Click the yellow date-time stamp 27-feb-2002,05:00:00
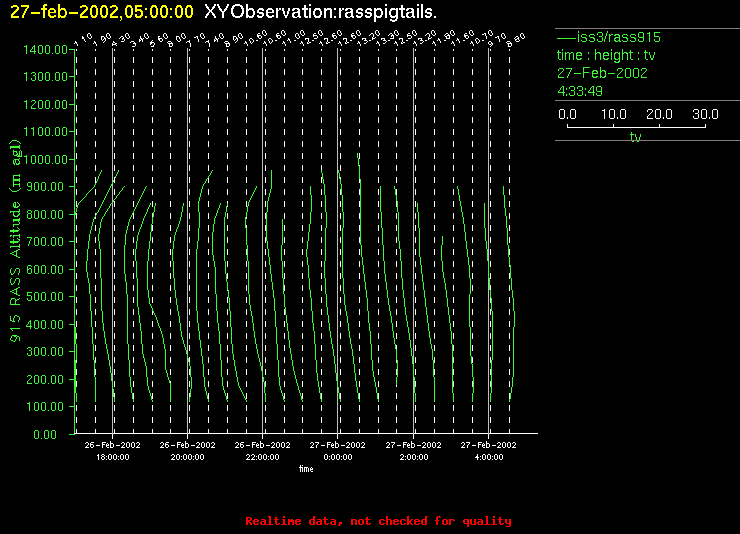Screen dimensions: 740x534 [101, 13]
